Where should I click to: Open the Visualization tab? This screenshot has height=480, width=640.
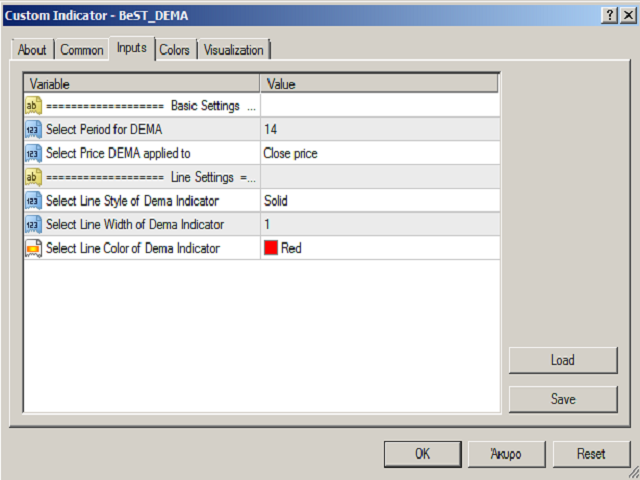point(233,50)
